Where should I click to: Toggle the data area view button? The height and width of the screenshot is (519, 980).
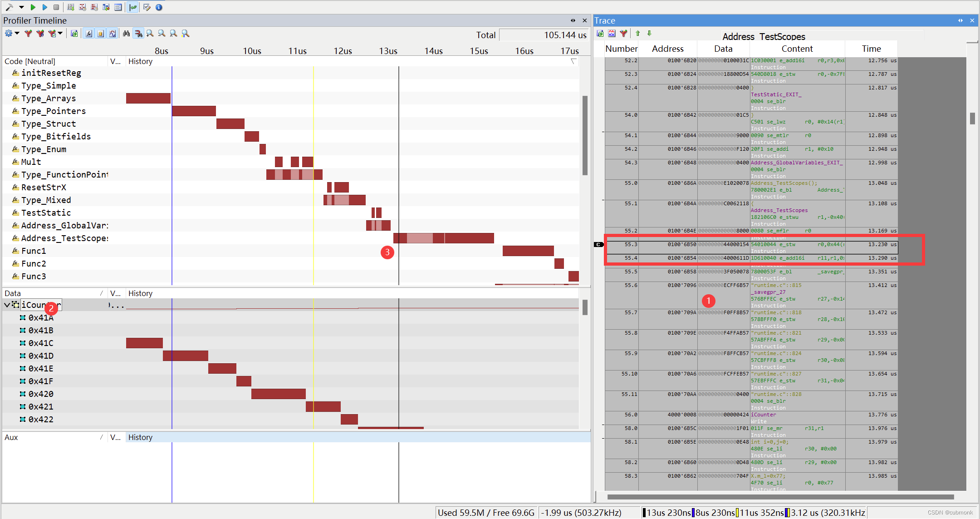101,33
